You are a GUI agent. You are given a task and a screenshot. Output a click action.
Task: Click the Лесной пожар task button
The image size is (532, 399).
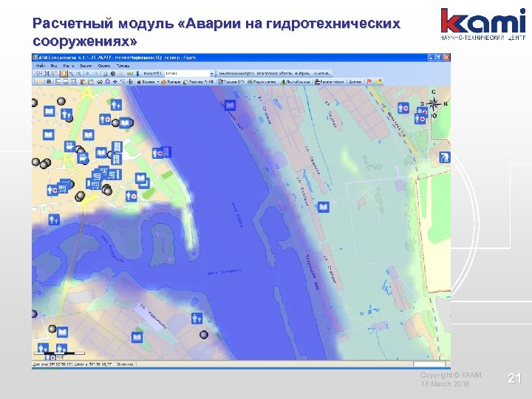[295, 82]
